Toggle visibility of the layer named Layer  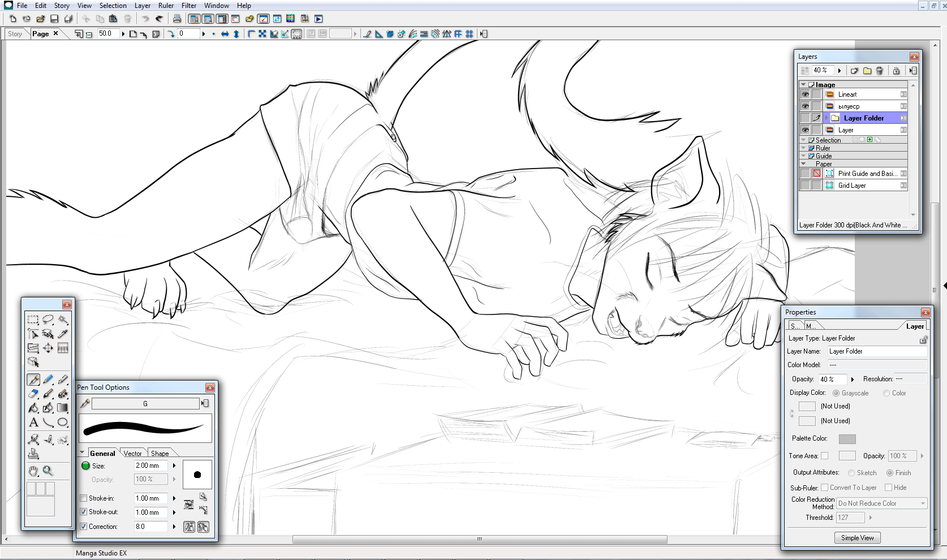click(x=805, y=130)
